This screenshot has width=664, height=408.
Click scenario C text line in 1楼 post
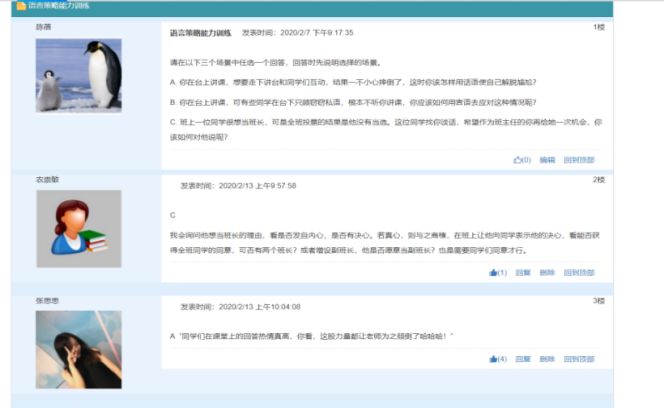tap(386, 129)
